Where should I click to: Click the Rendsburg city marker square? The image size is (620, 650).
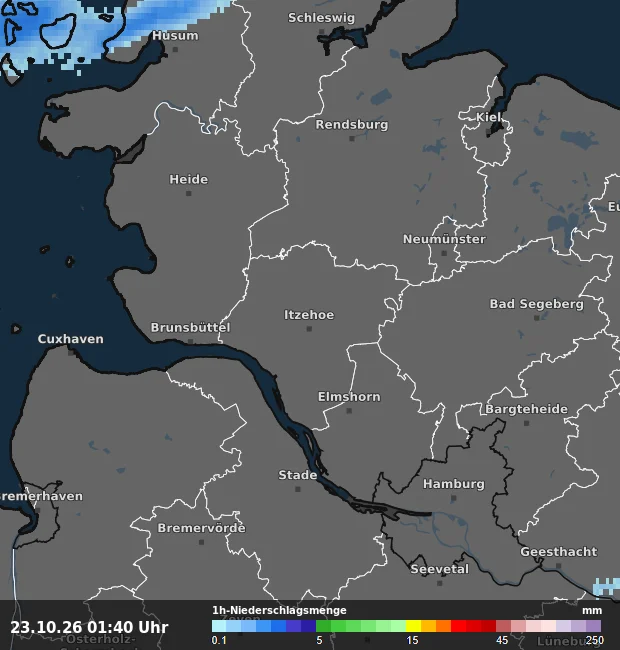click(352, 138)
